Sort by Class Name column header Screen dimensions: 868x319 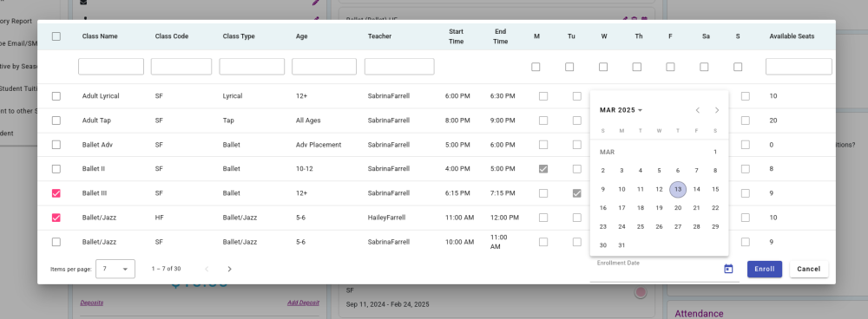coord(100,36)
